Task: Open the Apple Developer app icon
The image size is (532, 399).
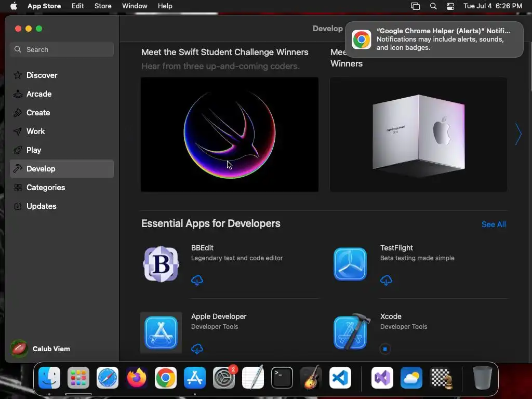Action: point(161,332)
